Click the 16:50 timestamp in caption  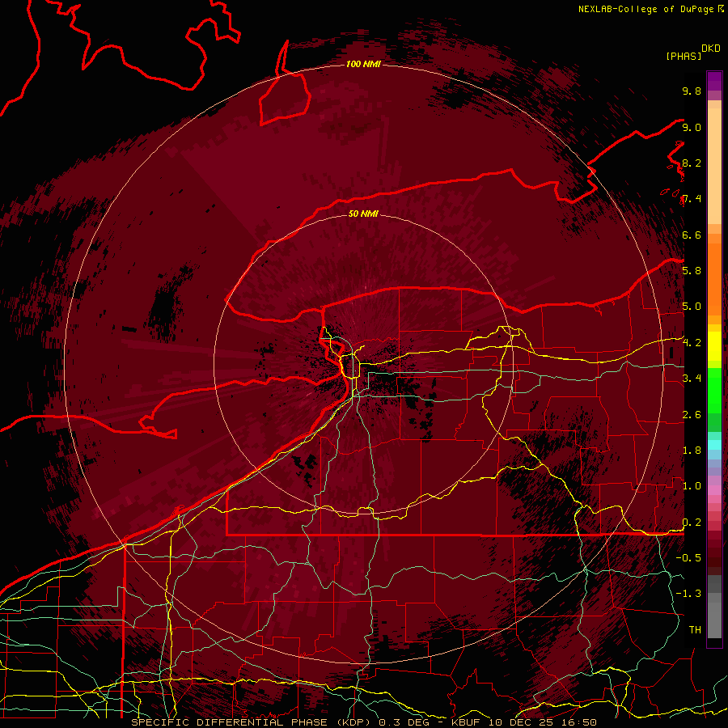[x=578, y=722]
